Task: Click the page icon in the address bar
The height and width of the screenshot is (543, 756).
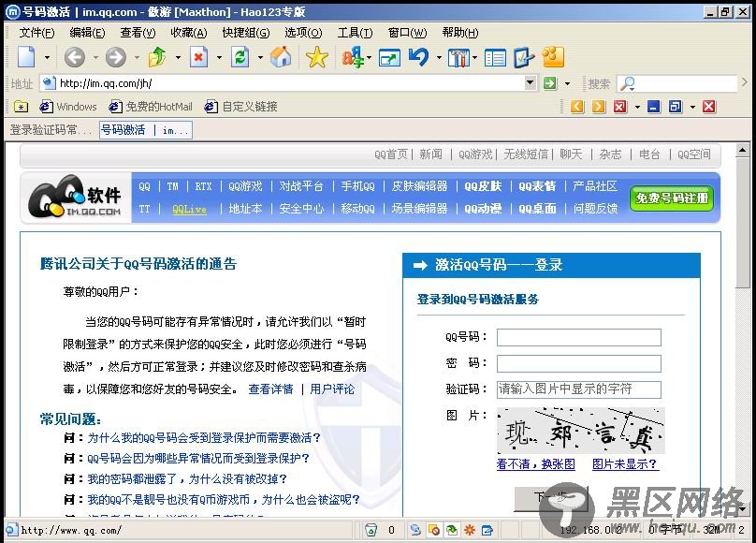Action: pyautogui.click(x=49, y=83)
